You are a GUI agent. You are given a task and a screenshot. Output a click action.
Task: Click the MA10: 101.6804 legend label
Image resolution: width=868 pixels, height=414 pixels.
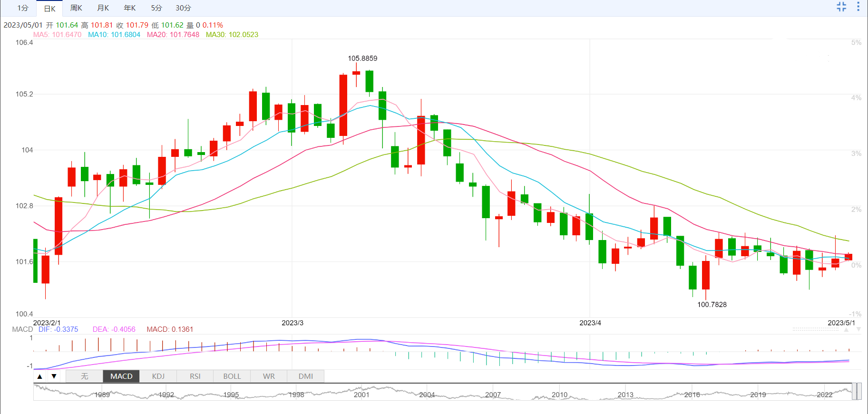pyautogui.click(x=114, y=35)
